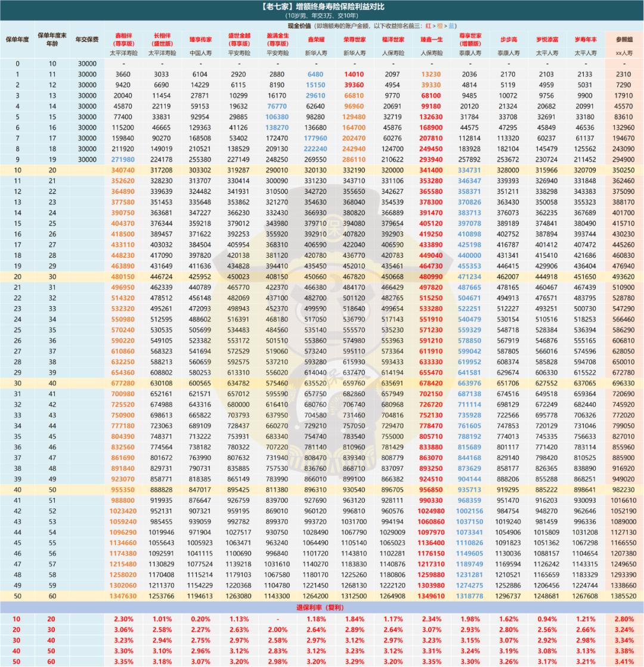This screenshot has height=667, width=644.
Task: Select orange cell value 955350
Action: (x=123, y=490)
